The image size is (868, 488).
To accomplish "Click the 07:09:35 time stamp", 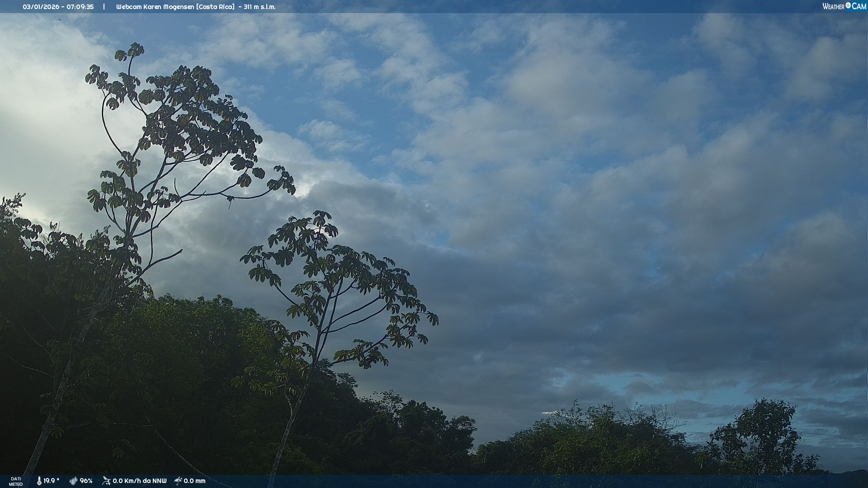I will (x=80, y=7).
